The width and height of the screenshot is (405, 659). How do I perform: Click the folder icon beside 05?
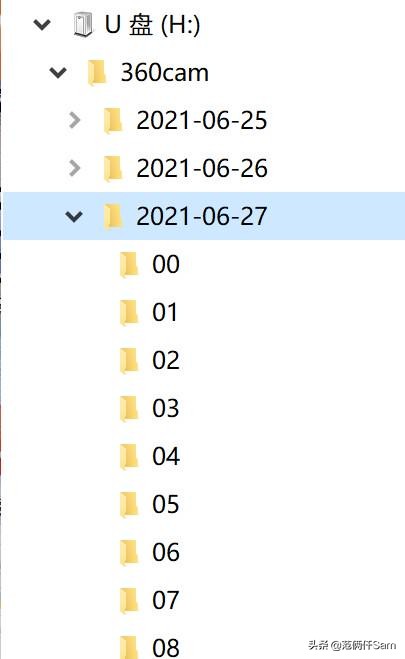tap(129, 504)
